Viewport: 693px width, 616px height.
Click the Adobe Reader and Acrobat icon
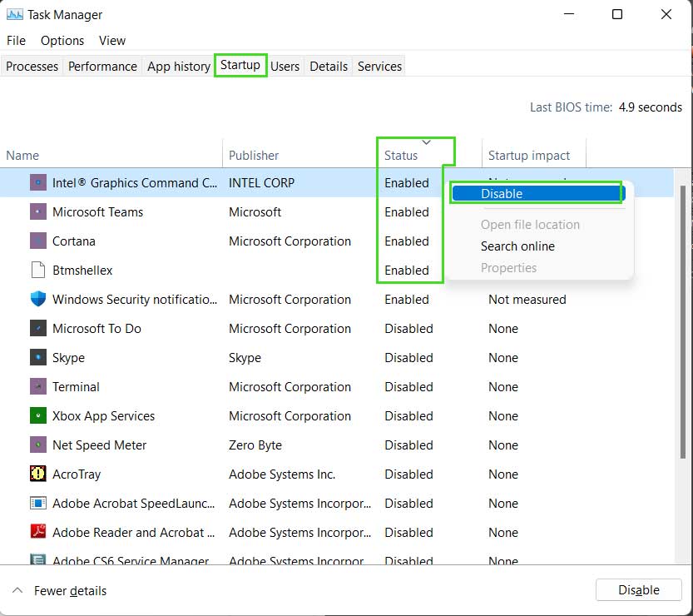(x=38, y=532)
